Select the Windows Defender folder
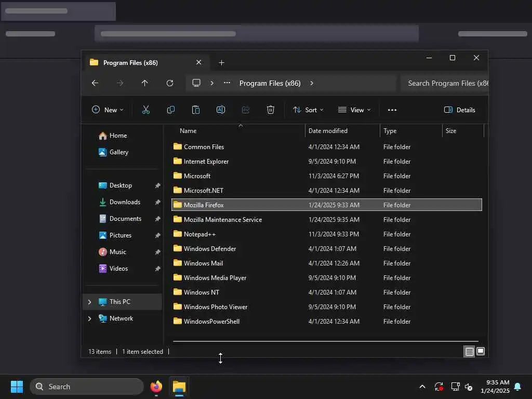532x399 pixels. (327, 249)
